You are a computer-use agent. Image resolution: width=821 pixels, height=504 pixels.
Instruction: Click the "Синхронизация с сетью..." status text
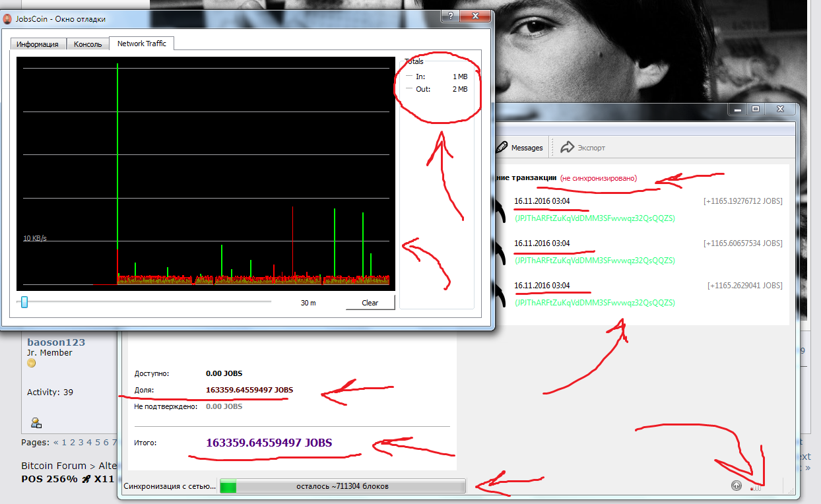click(170, 486)
